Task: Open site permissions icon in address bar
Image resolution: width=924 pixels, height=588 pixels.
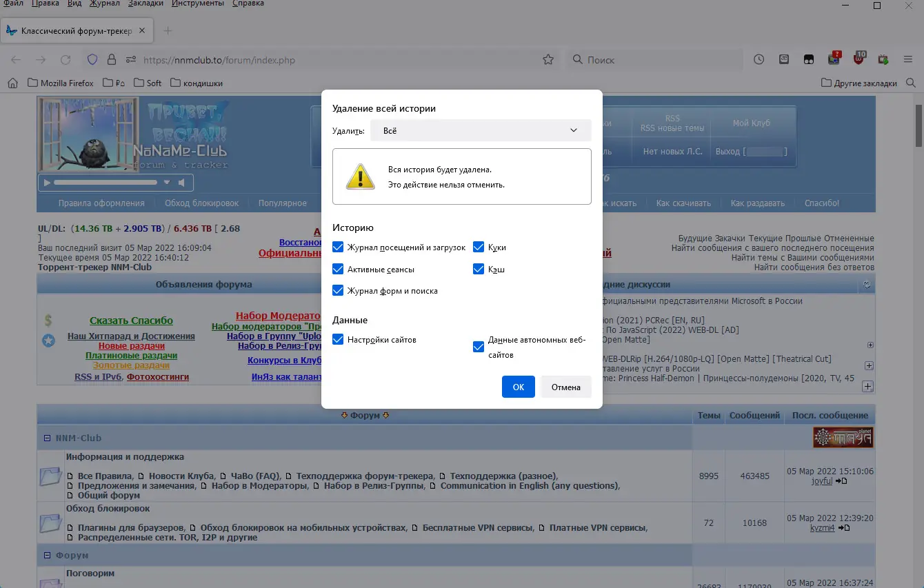Action: pyautogui.click(x=130, y=60)
